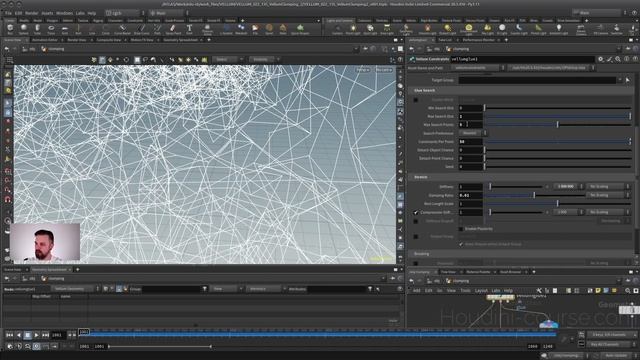Open the File menu
The width and height of the screenshot is (640, 360).
[x=8, y=13]
